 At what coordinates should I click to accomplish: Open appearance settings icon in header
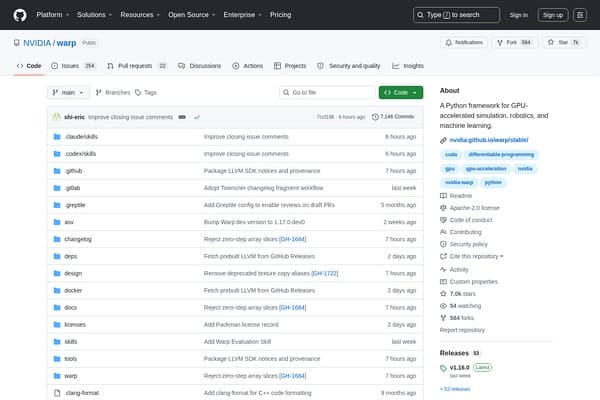click(580, 15)
